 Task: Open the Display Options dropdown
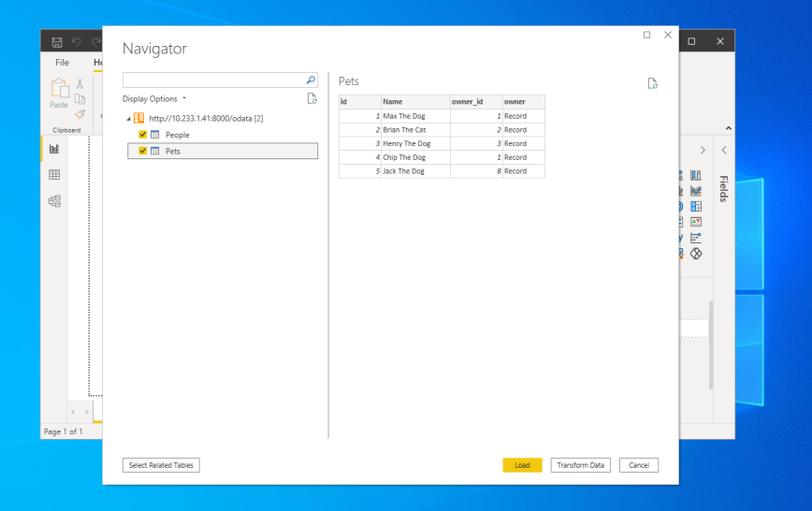click(154, 98)
